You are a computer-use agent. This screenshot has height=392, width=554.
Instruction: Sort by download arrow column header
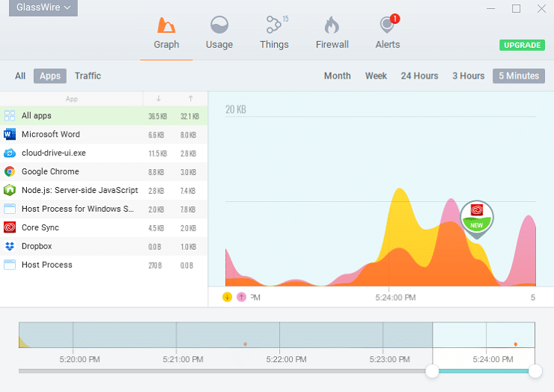point(159,99)
